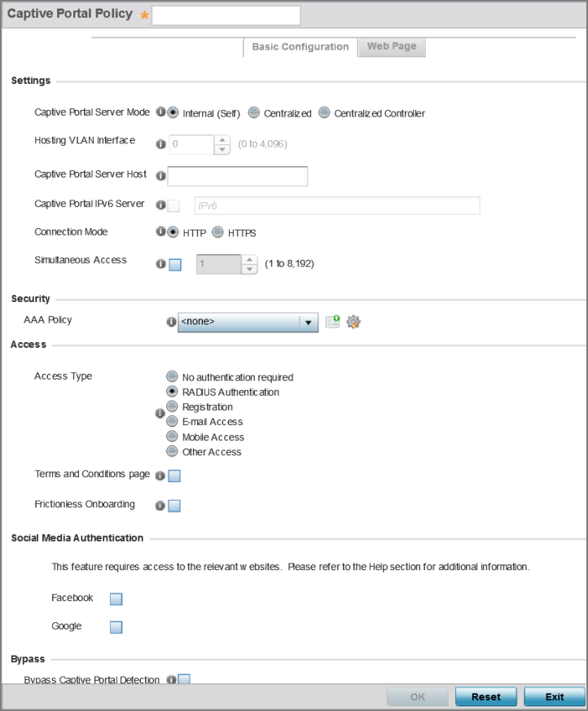Enable Simultaneous Access checkbox
This screenshot has width=588, height=711.
coord(175,265)
